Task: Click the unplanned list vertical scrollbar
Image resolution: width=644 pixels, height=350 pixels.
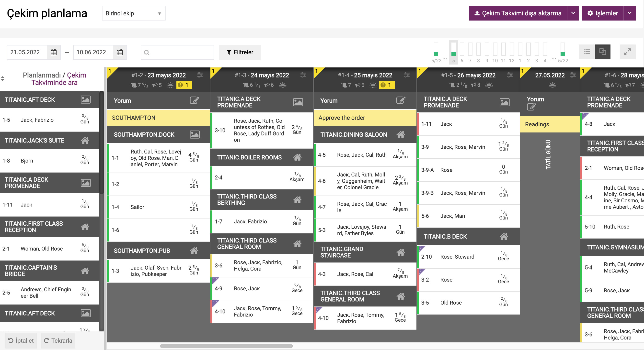Action: point(101,143)
